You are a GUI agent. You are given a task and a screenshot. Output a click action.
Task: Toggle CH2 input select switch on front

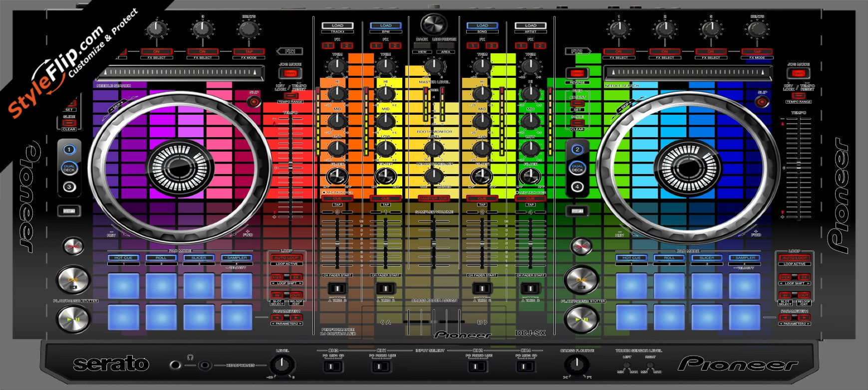(x=478, y=367)
